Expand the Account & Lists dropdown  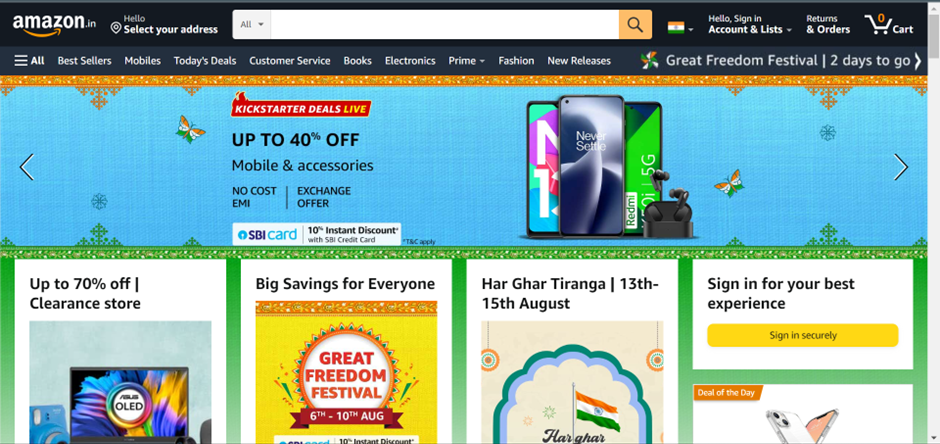tap(750, 25)
